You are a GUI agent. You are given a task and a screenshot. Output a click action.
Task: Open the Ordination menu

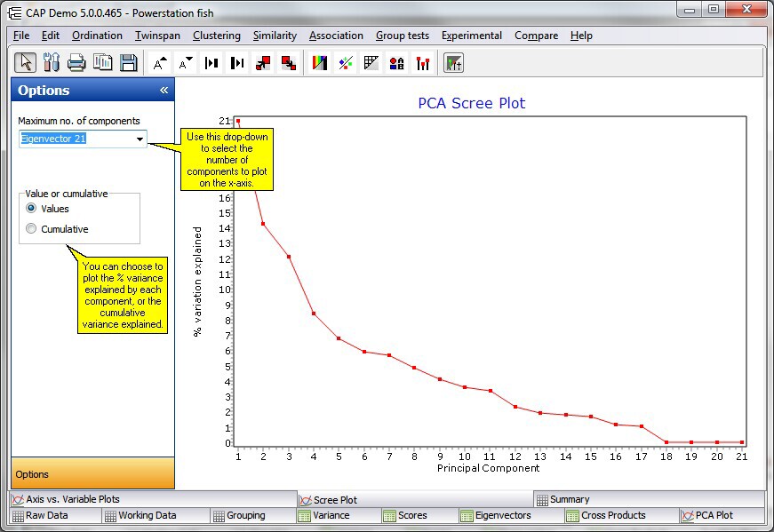tap(97, 36)
